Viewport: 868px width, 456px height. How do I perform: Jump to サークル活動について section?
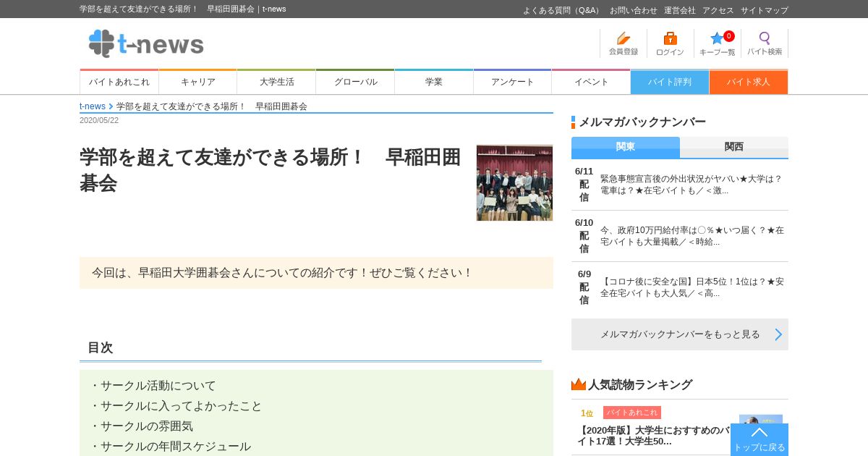click(158, 386)
